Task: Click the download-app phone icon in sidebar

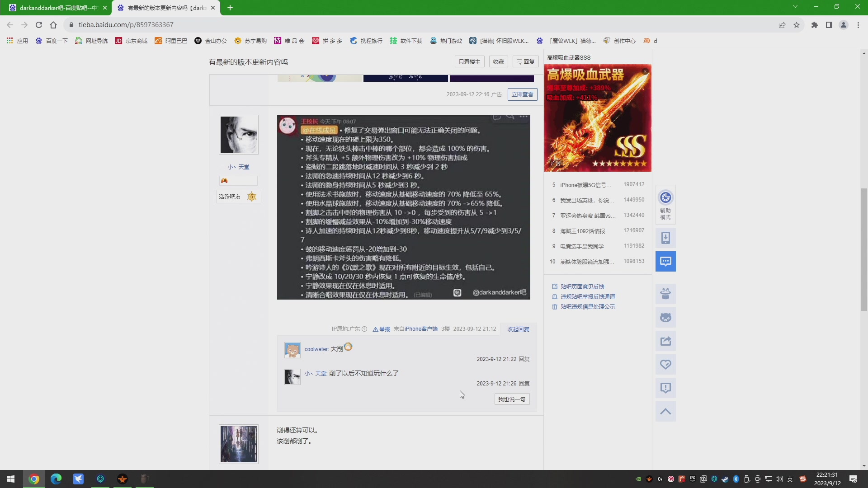Action: click(x=665, y=238)
